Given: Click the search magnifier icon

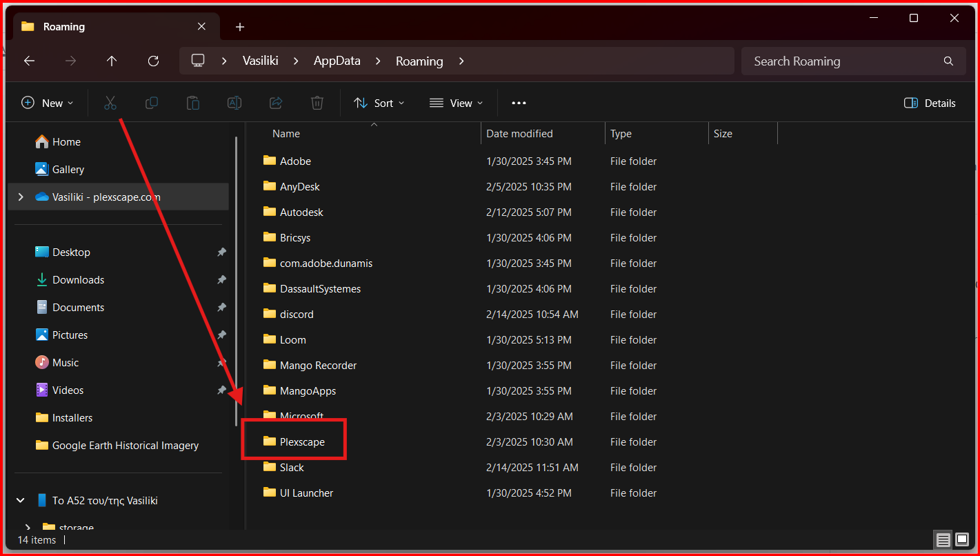Looking at the screenshot, I should (x=949, y=61).
